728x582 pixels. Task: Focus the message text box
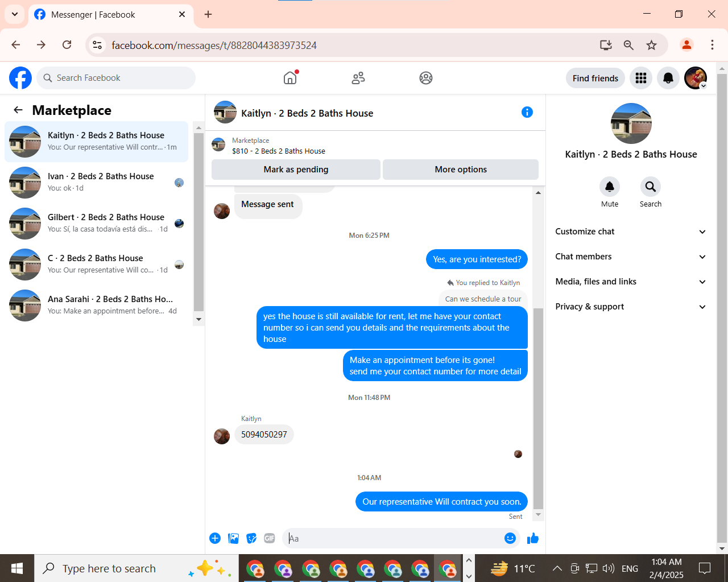pos(392,538)
